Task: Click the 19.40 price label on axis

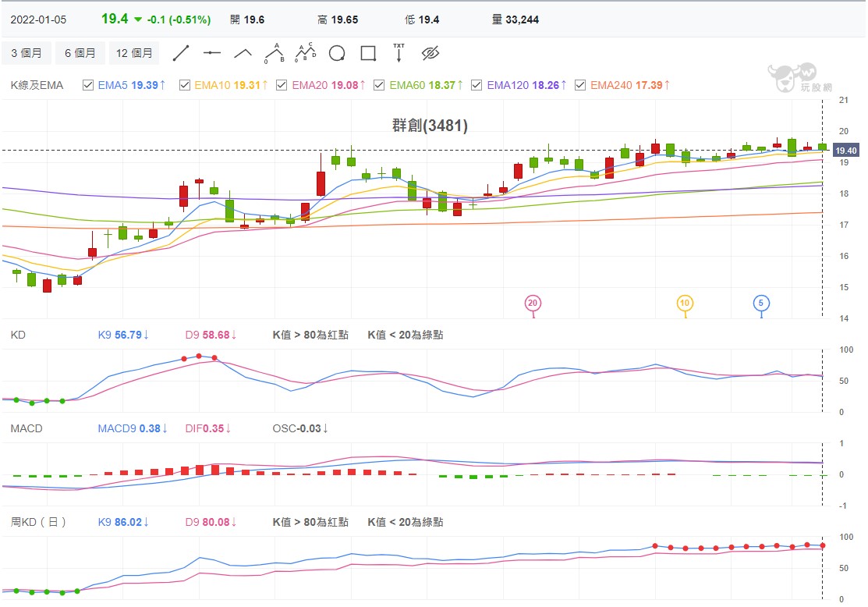Action: pyautogui.click(x=845, y=151)
